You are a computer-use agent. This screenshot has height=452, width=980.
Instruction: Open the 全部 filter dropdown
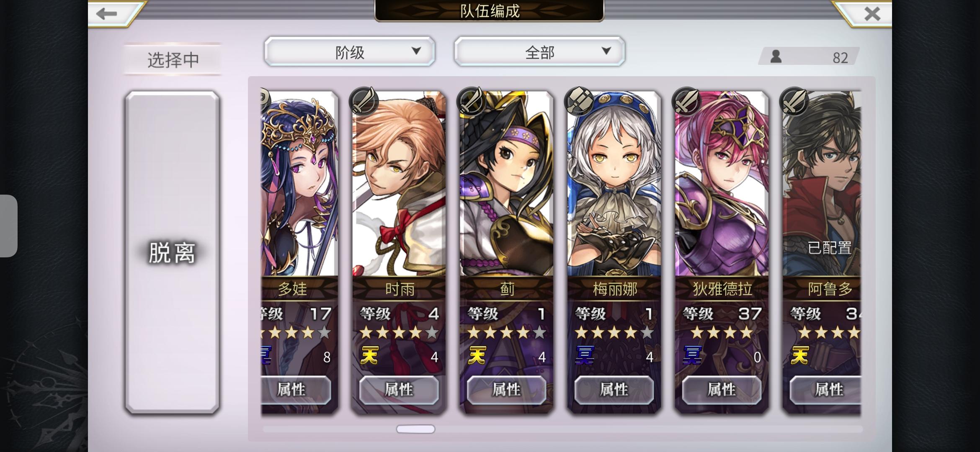point(539,52)
